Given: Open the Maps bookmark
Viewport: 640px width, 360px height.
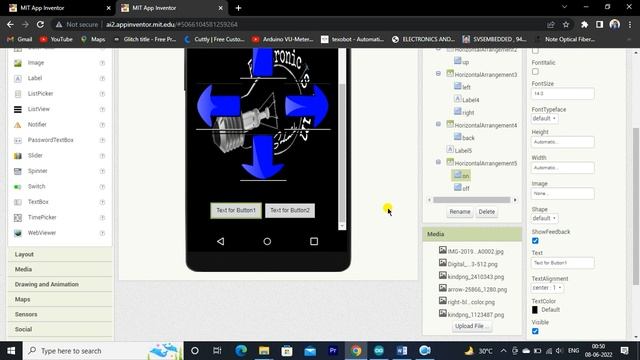Looking at the screenshot, I should click(93, 39).
